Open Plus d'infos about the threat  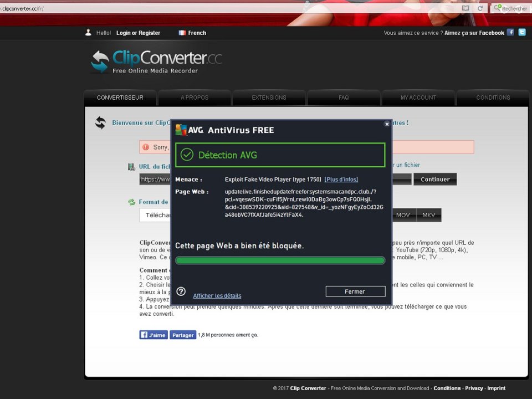340,178
